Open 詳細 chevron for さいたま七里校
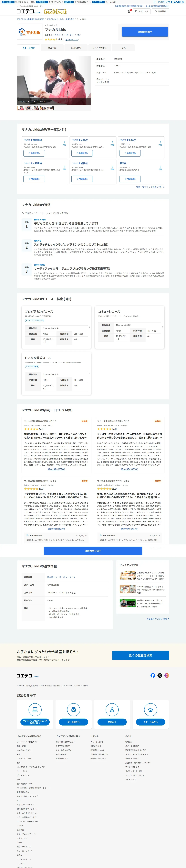Screen dimensions: 186x868 click(x=160, y=143)
